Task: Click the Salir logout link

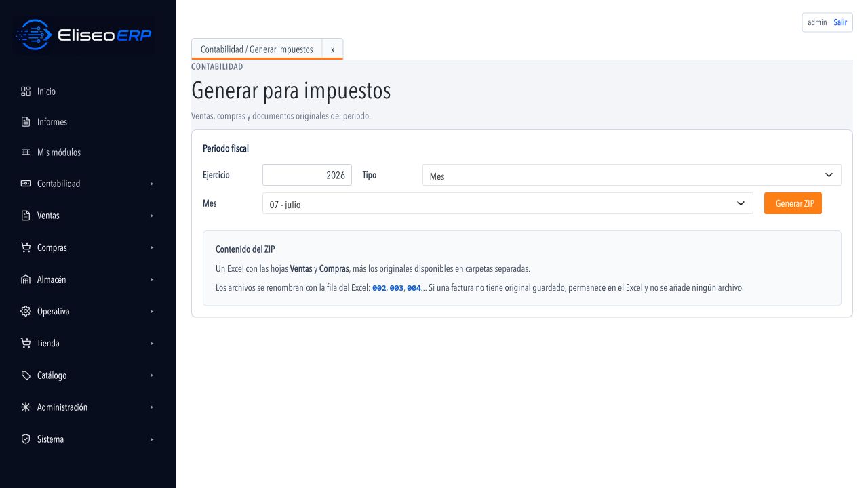Action: pos(840,22)
